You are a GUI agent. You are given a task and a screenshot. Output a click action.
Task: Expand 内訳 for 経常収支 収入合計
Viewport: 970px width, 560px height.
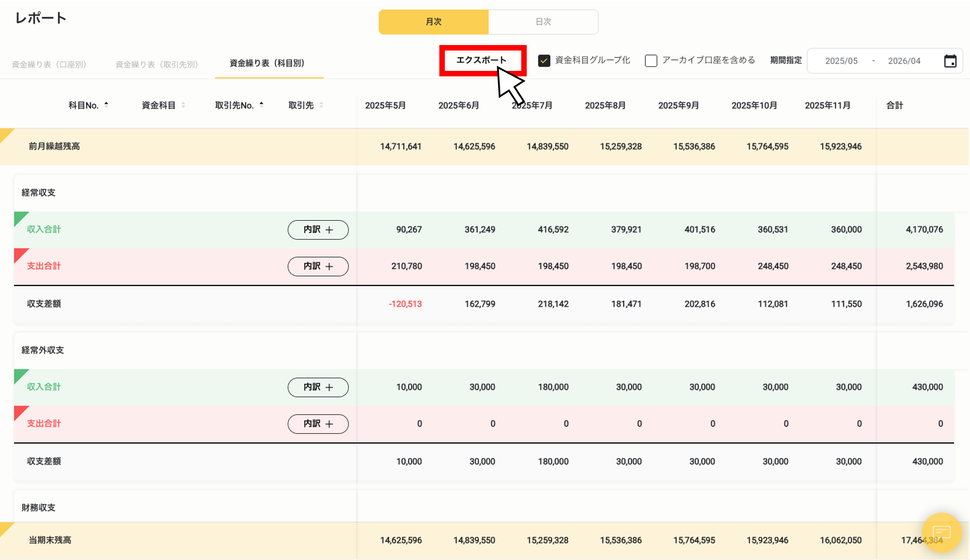pyautogui.click(x=318, y=230)
